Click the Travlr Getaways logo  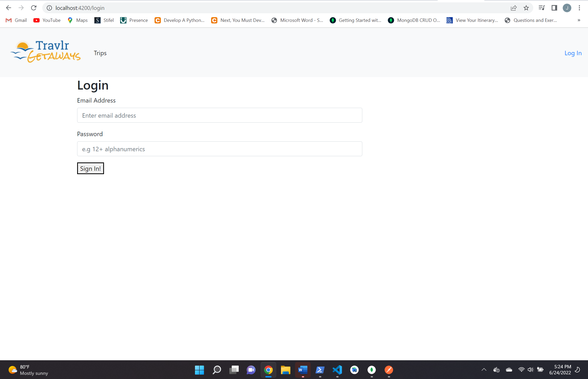tap(46, 52)
